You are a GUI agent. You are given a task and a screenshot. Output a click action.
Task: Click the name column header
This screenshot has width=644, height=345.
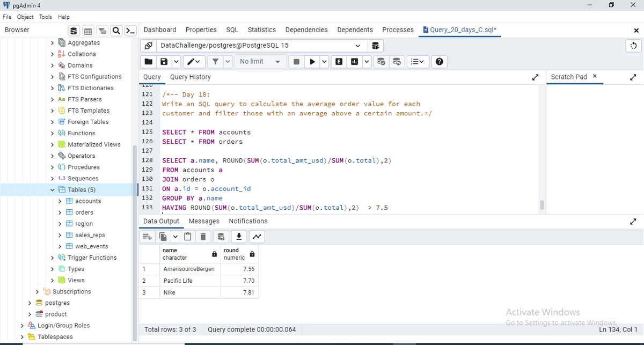click(191, 254)
